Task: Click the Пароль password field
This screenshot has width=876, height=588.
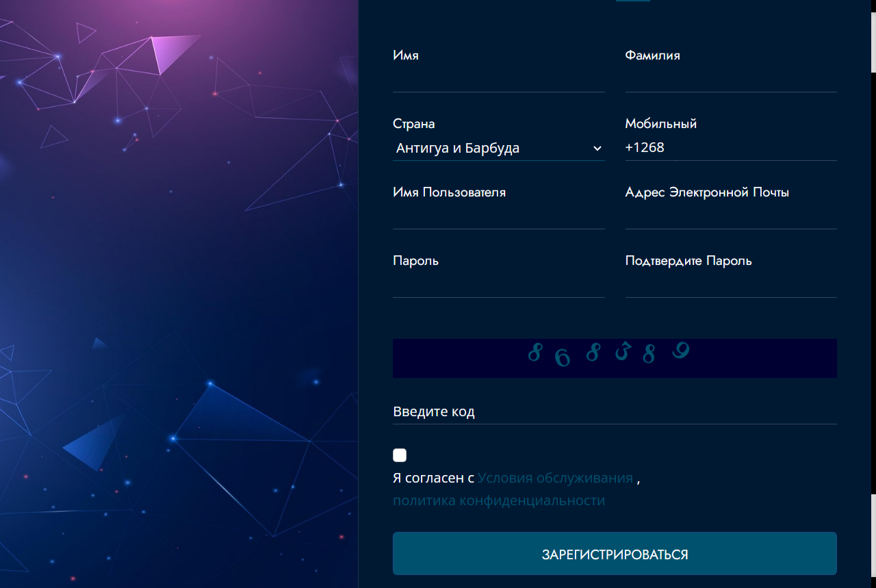Action: pyautogui.click(x=498, y=285)
